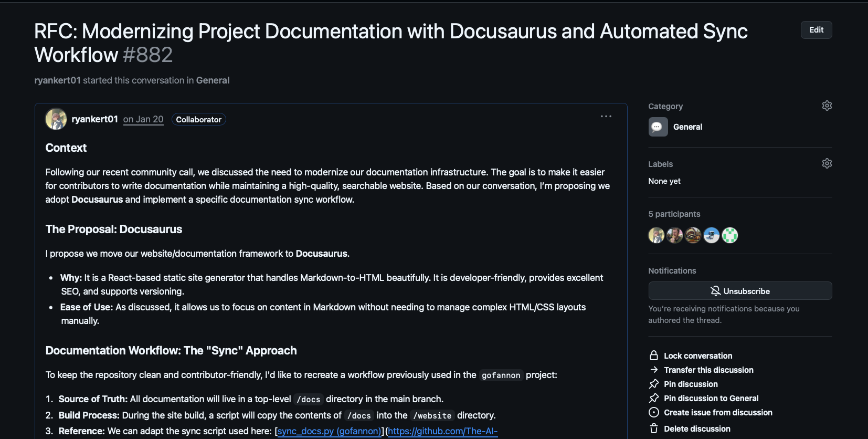Choose Pin discussion

click(691, 384)
